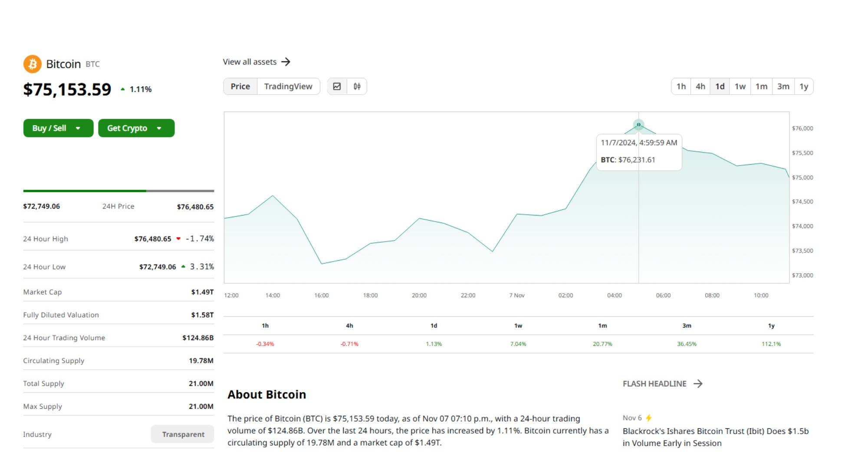Click the BTC ticker next to Bitcoin
868x454 pixels.
[x=92, y=64]
